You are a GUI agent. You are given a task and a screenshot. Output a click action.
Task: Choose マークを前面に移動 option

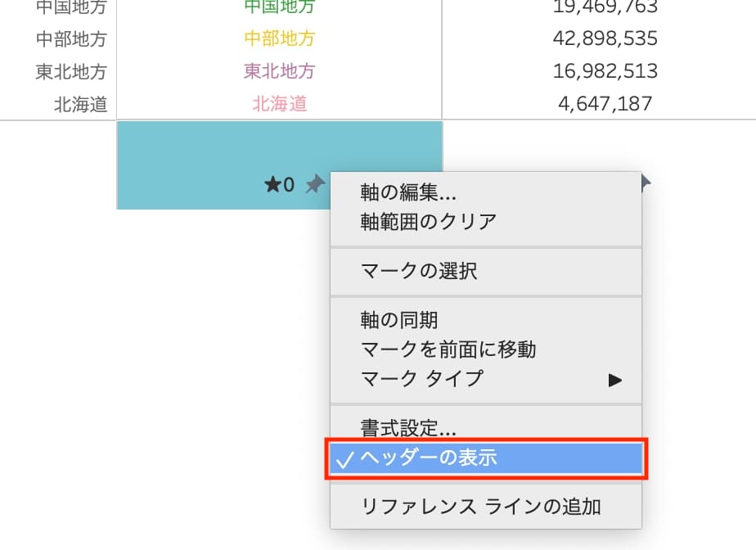(448, 349)
